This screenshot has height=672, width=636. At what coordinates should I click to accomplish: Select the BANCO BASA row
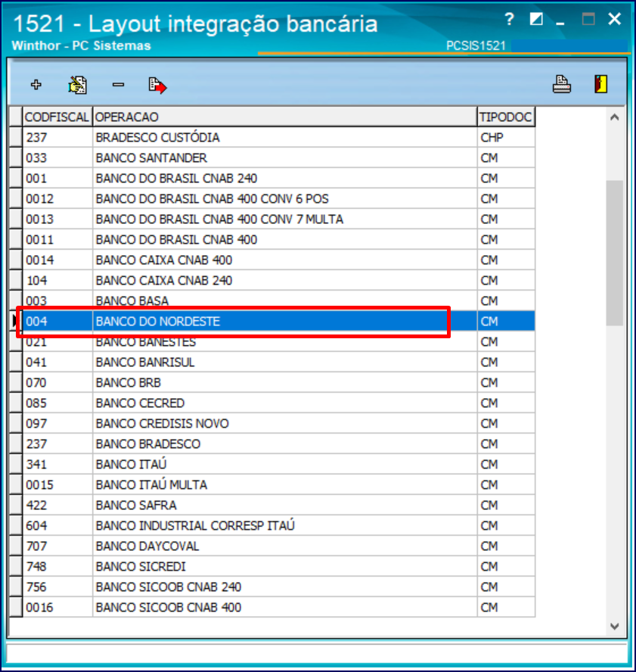[x=272, y=301]
